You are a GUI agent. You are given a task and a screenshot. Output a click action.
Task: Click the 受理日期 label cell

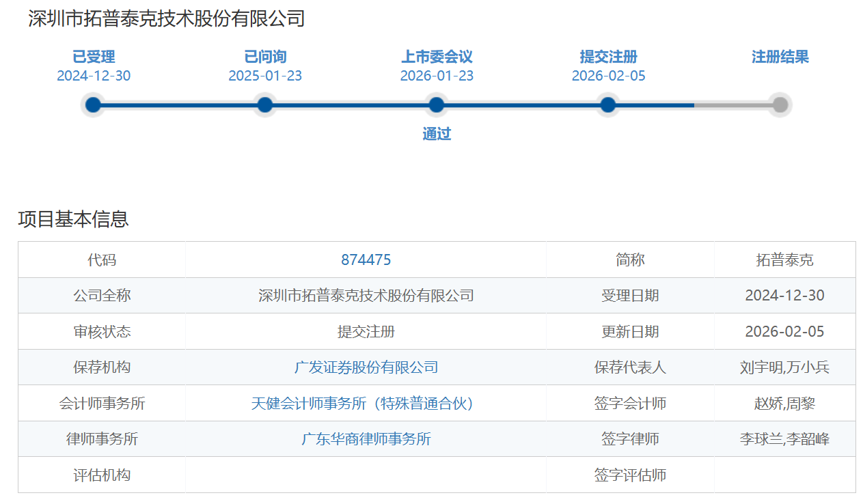point(630,296)
